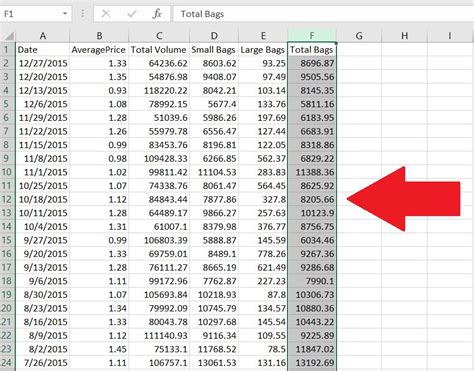Screen dimensions: 474x371
Task: Select column E header
Action: click(x=263, y=36)
